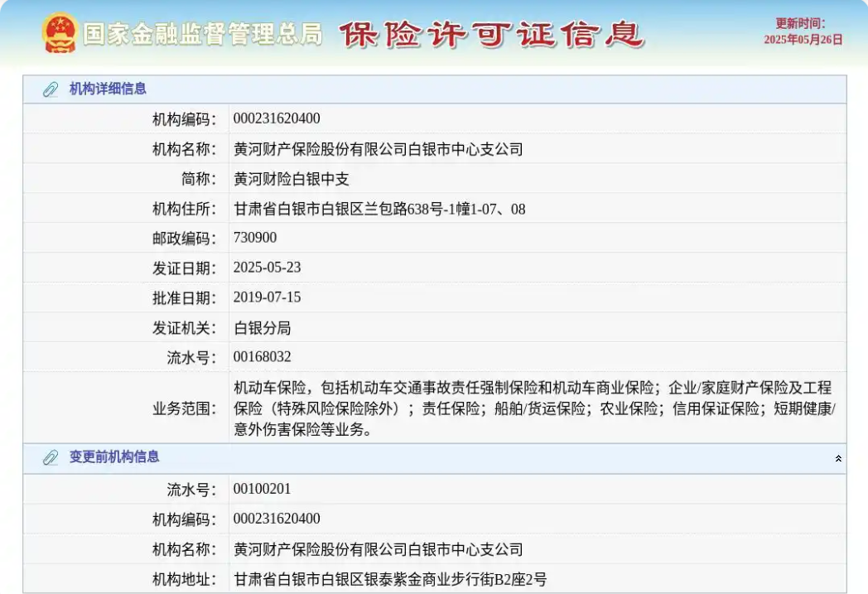Click the update date 2025年05月26日
868x594 pixels.
point(803,39)
